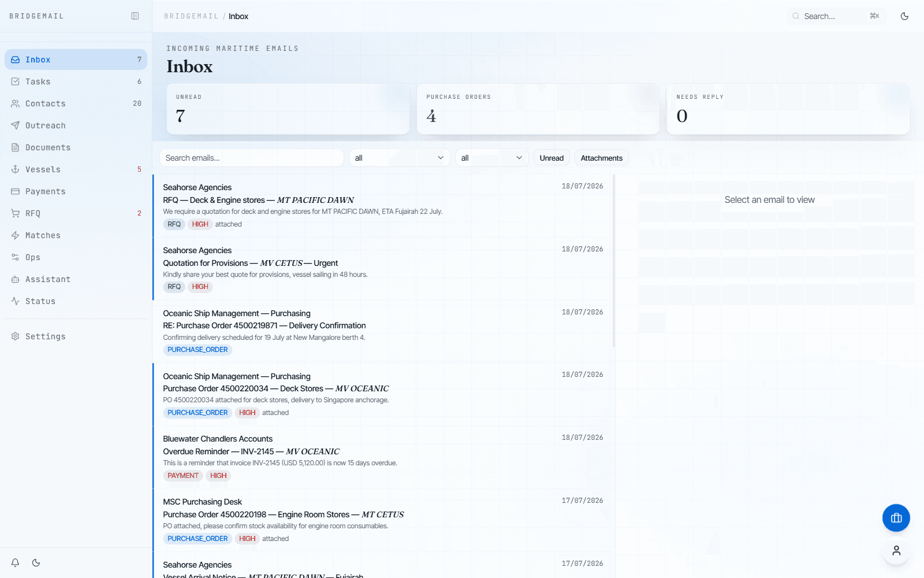Viewport: 924px width, 578px height.
Task: Click Vessels badge count 5
Action: click(139, 169)
